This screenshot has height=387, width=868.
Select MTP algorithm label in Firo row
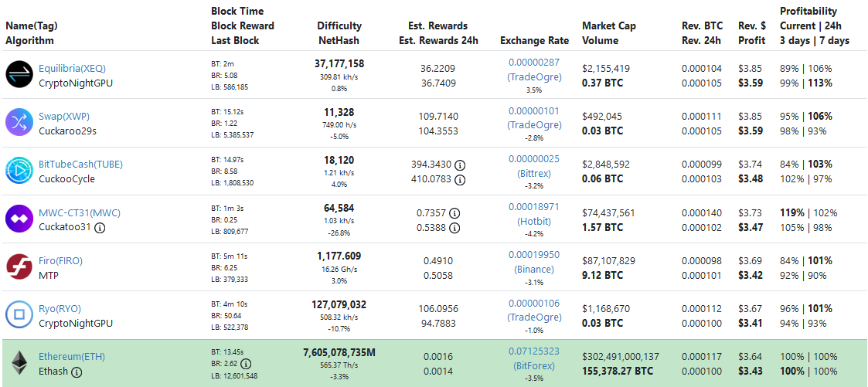click(x=46, y=275)
